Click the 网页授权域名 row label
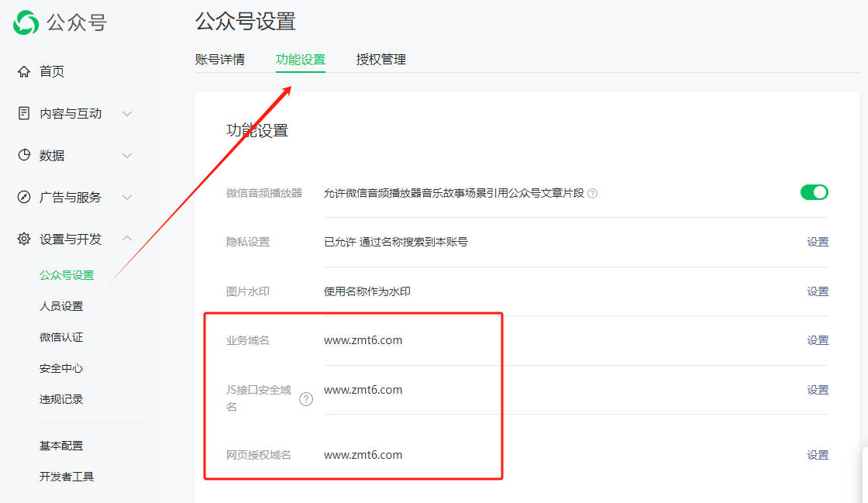The height and width of the screenshot is (503, 868). (x=259, y=455)
